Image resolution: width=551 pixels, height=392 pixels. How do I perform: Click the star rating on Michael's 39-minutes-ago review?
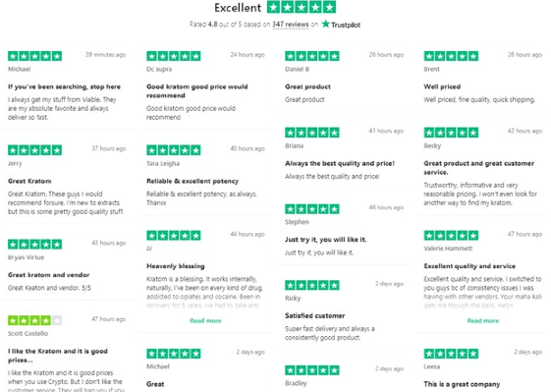(x=34, y=56)
